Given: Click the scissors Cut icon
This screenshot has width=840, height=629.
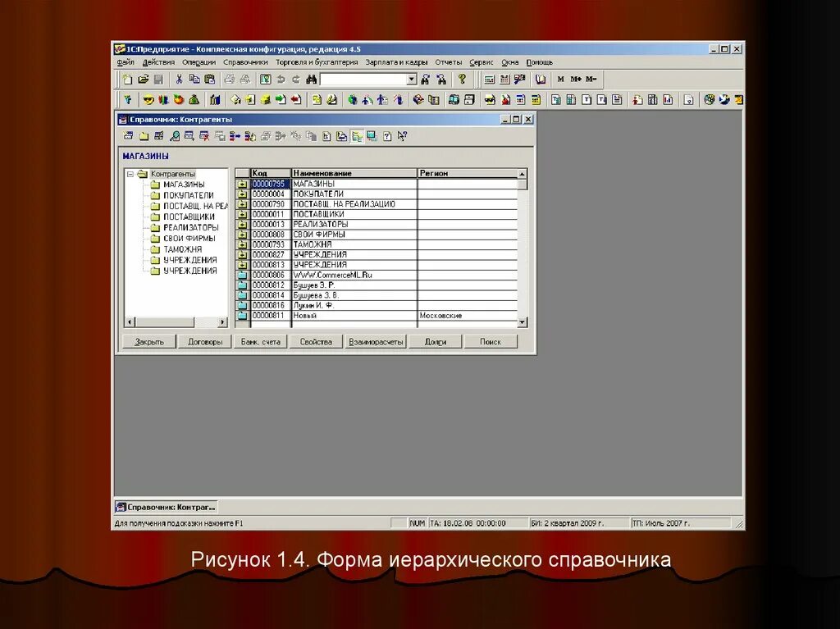Looking at the screenshot, I should 179,80.
